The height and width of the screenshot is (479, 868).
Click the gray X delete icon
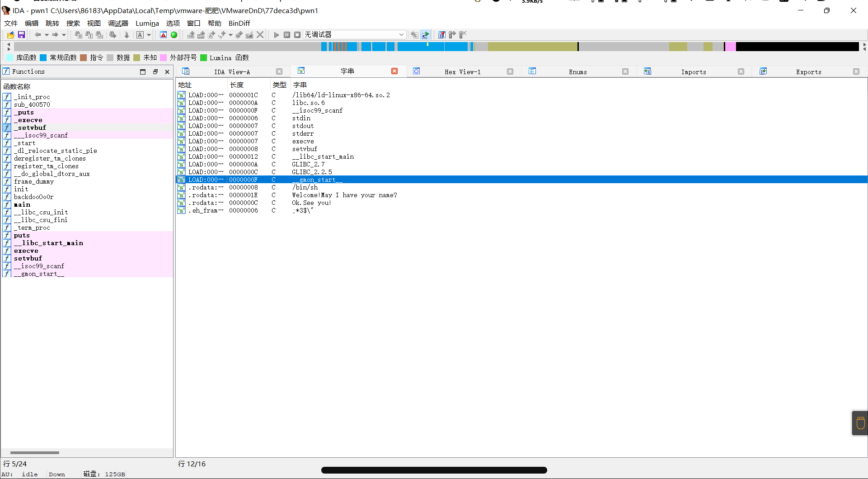pos(260,35)
